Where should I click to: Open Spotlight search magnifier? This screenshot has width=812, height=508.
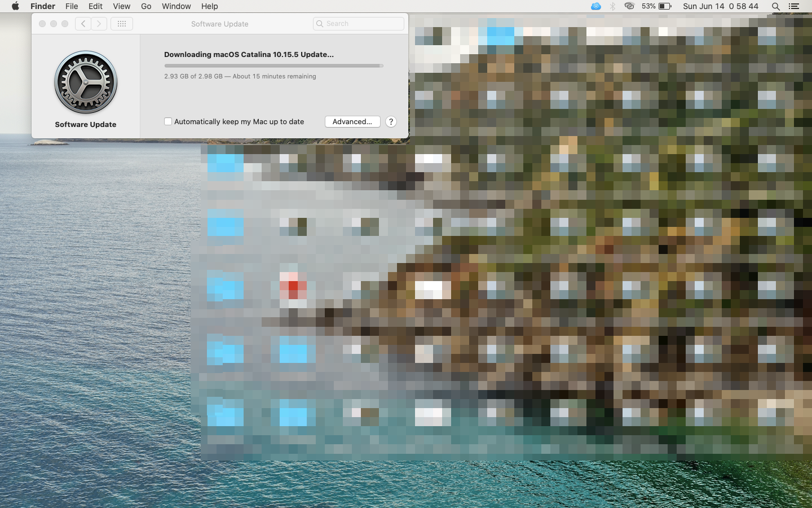(x=776, y=6)
